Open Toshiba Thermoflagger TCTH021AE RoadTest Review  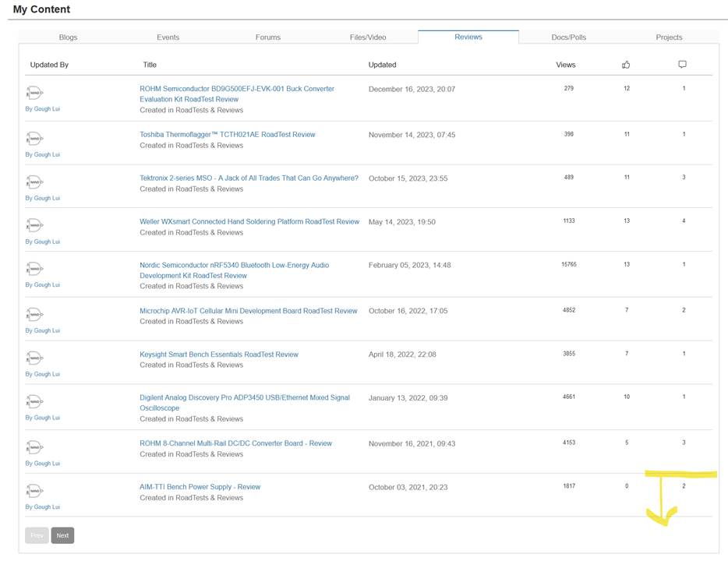[x=228, y=135]
